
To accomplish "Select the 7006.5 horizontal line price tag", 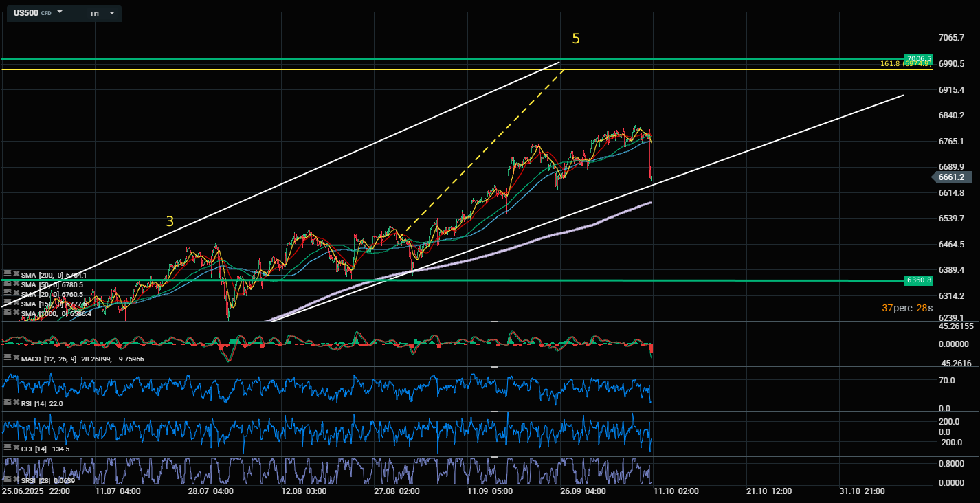I will tap(918, 58).
